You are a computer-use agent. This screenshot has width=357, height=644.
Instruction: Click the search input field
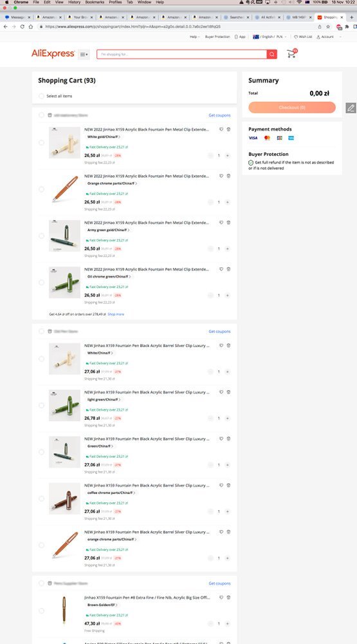click(x=181, y=54)
